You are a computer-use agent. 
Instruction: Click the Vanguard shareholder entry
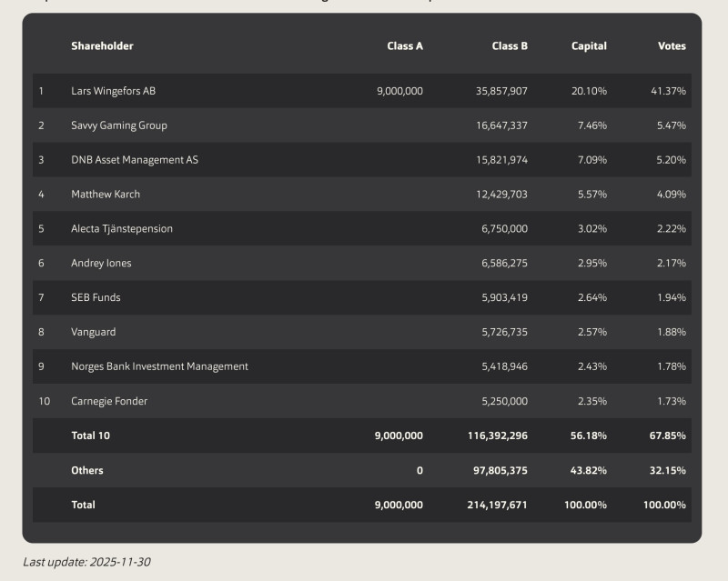pos(94,333)
